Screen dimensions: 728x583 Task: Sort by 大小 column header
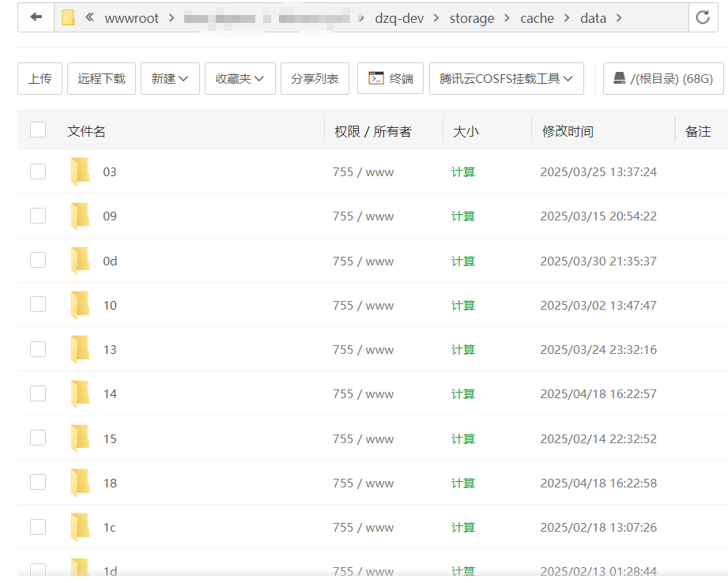[x=466, y=131]
